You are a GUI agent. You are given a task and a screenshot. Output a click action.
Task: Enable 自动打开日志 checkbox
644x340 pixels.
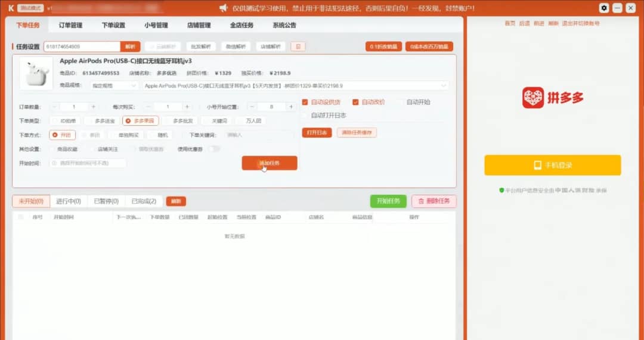(305, 116)
